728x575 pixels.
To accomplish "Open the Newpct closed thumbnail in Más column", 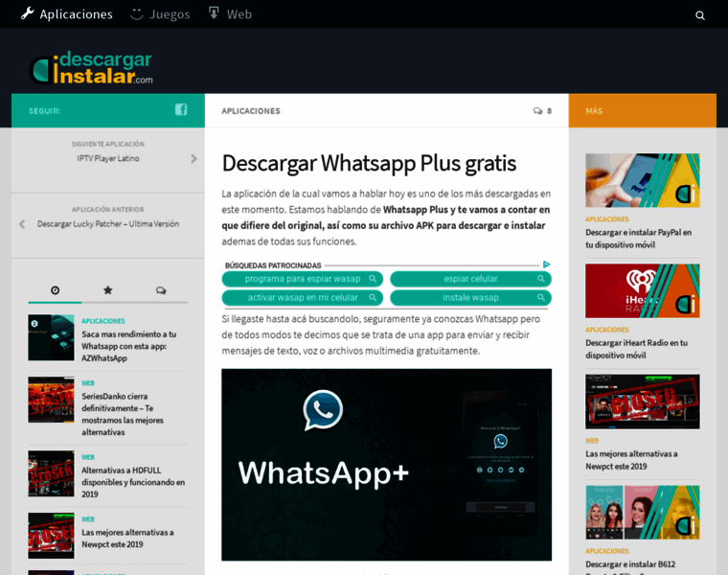I will [643, 402].
